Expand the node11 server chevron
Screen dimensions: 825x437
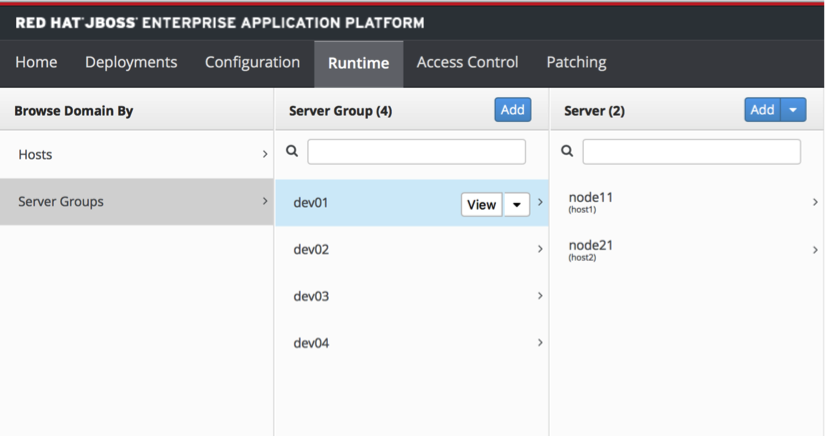click(815, 202)
